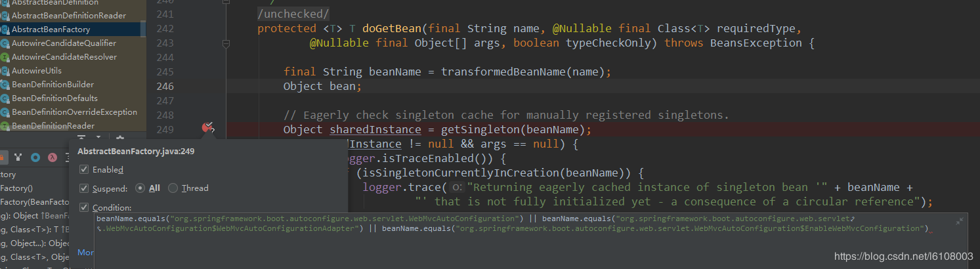Open the structure panel settings gear
Screen dimensions: 980x269
[119, 138]
